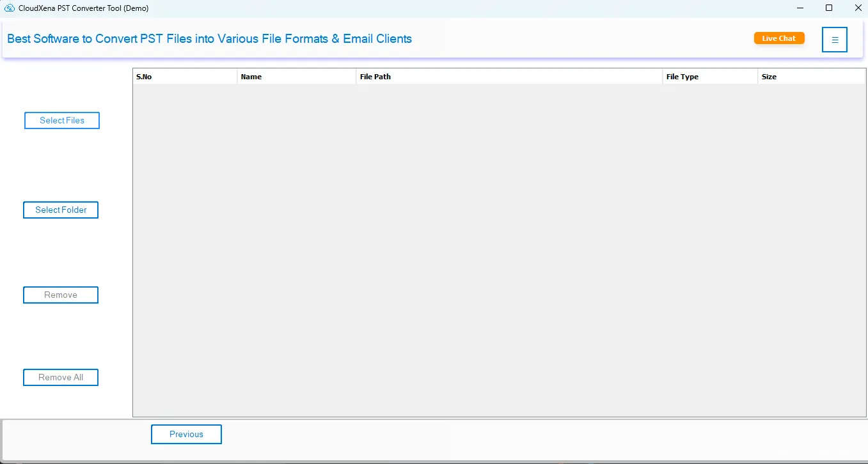Screen dimensions: 868x464
Task: Click the 'Best Software to Convert PST' heading
Action: pyautogui.click(x=209, y=39)
